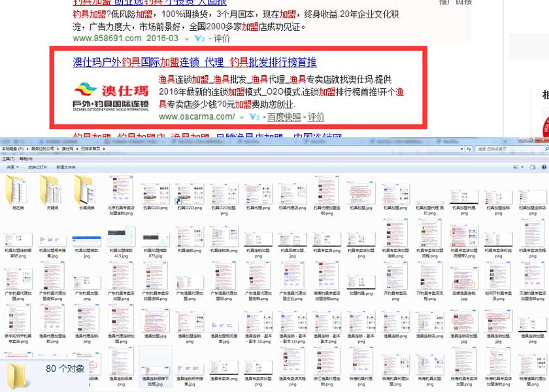
Task: Click the V2 badge beside www.oscarma.com
Action: [x=254, y=116]
